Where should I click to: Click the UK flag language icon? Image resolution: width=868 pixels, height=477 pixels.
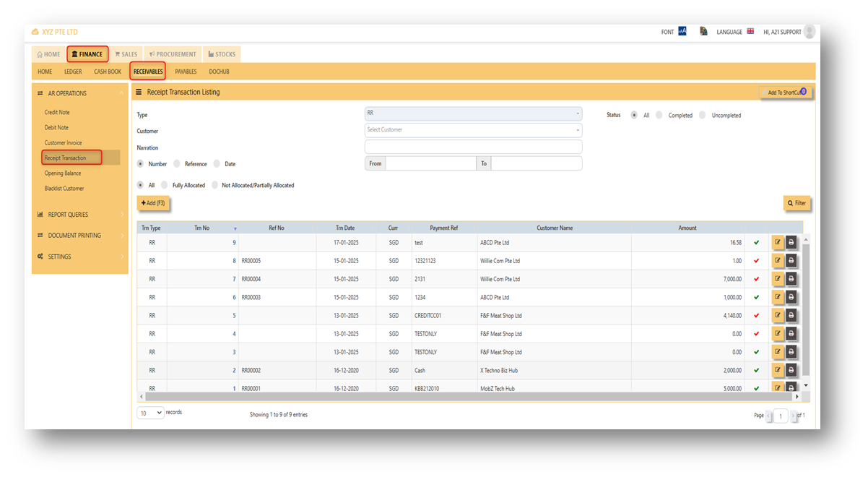click(x=750, y=32)
